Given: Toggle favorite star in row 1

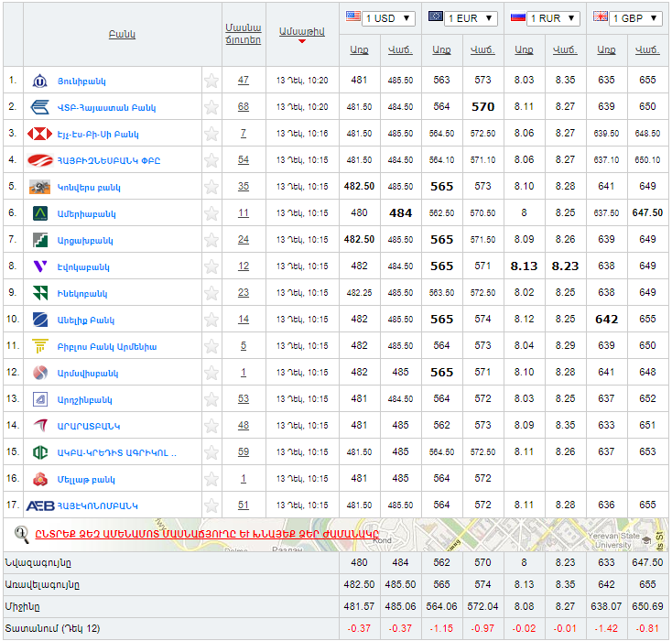Looking at the screenshot, I should pos(211,81).
